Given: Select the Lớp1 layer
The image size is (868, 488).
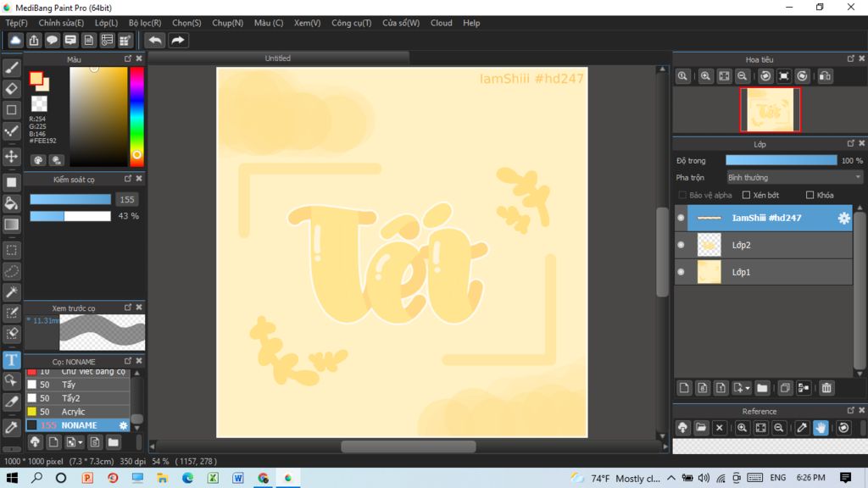Looking at the screenshot, I should (x=770, y=272).
